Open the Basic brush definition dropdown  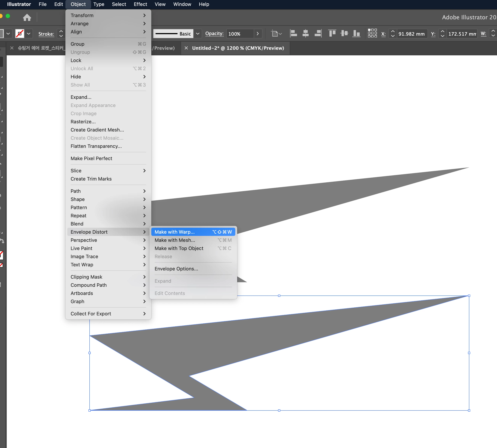pyautogui.click(x=198, y=34)
